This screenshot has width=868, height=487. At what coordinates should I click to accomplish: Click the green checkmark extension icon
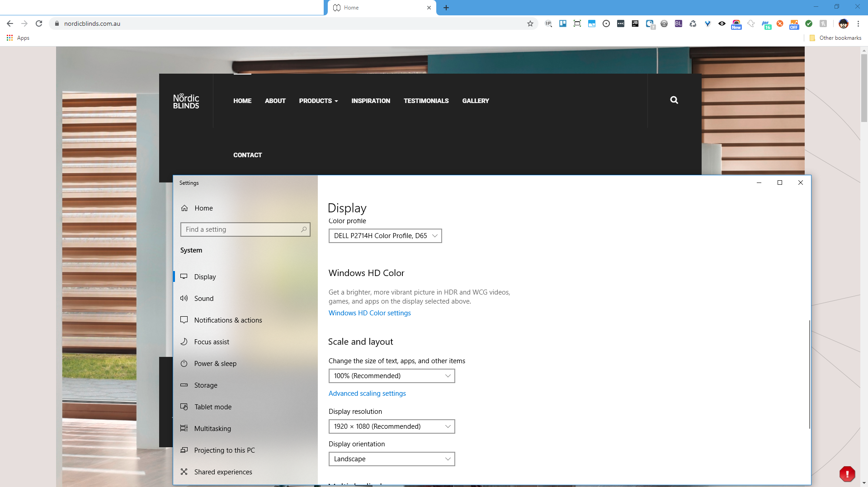click(809, 23)
